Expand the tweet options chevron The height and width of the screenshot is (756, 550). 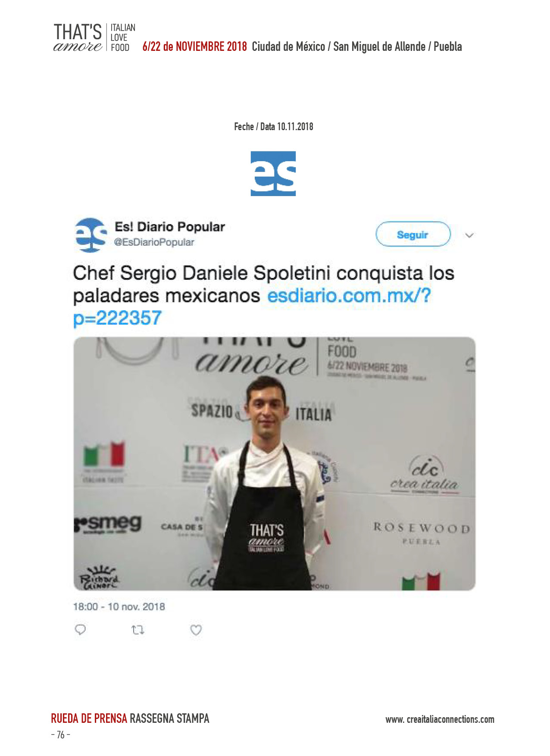point(469,235)
